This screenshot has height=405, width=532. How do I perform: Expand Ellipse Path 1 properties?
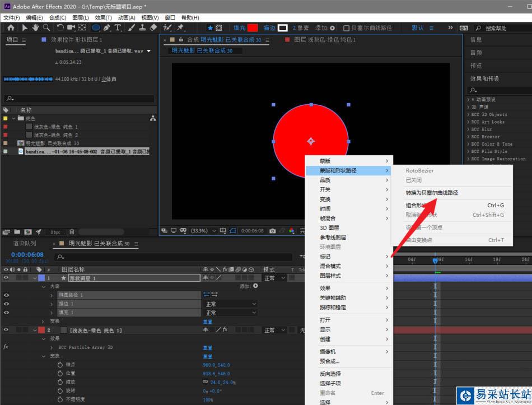51,295
